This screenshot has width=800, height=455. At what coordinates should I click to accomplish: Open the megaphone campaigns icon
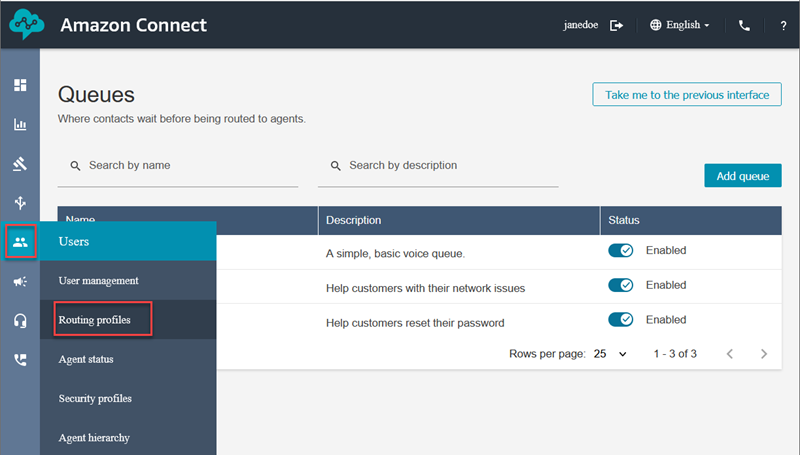click(19, 282)
